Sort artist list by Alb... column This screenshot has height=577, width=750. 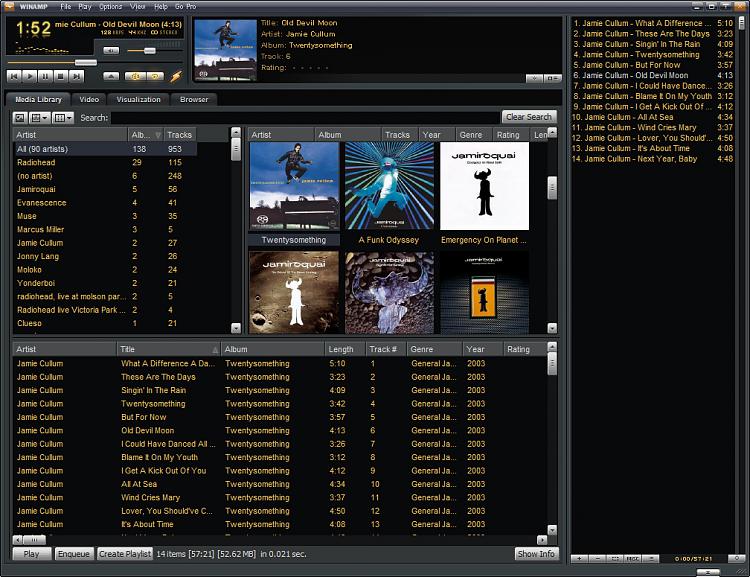145,135
